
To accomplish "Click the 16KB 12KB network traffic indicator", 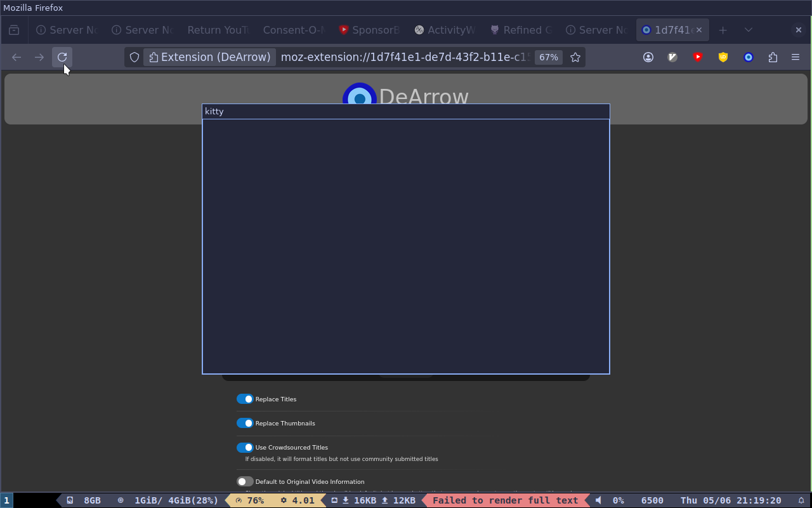I will tap(373, 500).
